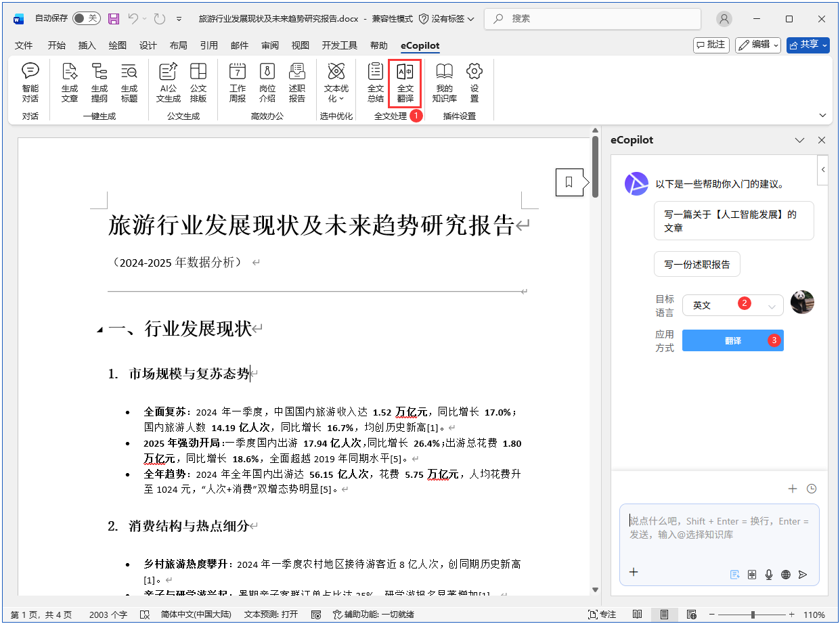Click the 翻译 button
The image size is (840, 624).
[733, 340]
